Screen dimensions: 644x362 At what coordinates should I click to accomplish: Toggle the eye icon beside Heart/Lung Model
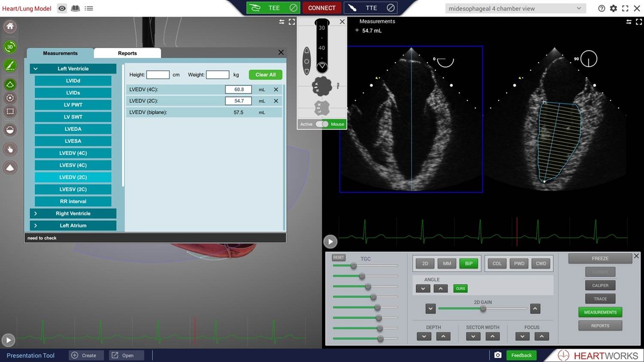click(x=62, y=9)
